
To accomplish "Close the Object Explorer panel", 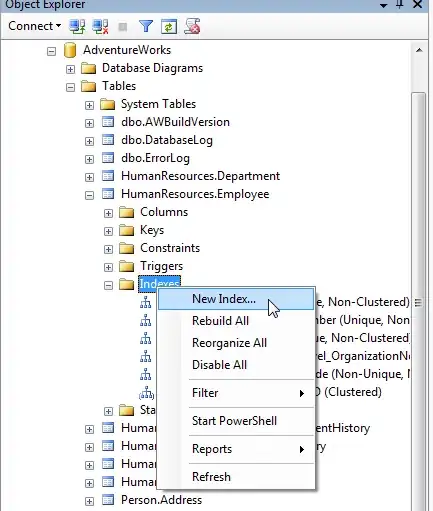I will click(x=418, y=4).
